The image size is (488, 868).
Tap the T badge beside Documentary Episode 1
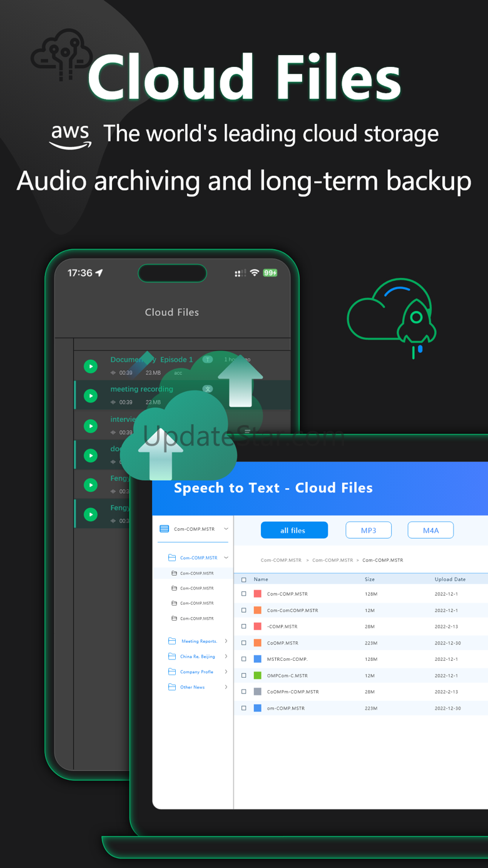[208, 359]
